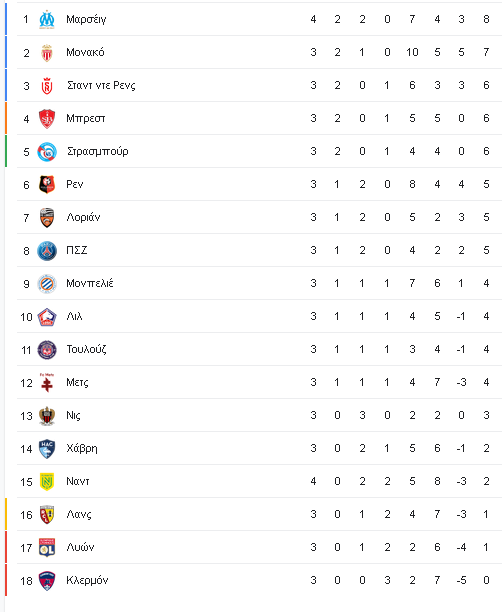Click the Marseille club crest icon
The height and width of the screenshot is (612, 502).
pos(47,20)
